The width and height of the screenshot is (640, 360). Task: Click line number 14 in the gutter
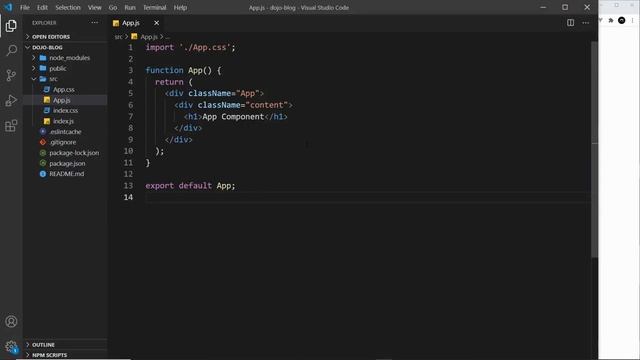pos(129,197)
